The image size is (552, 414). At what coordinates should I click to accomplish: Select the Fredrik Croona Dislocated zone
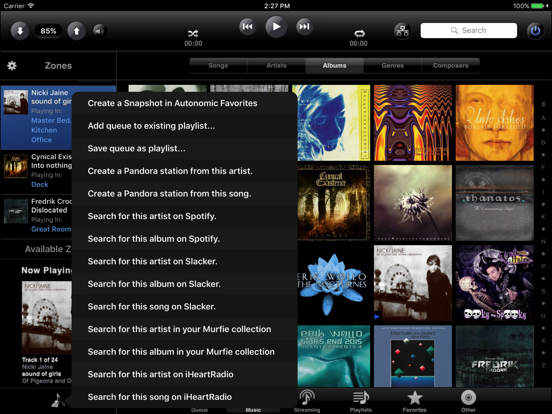pos(37,215)
